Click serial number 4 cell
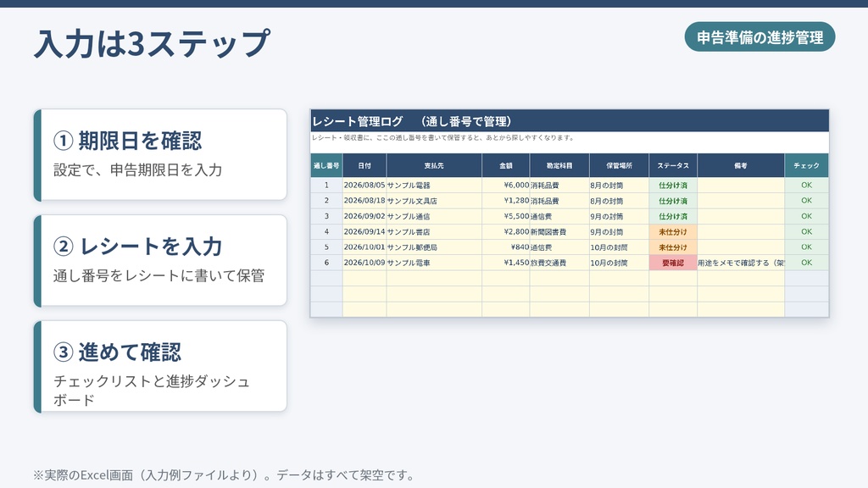 [x=326, y=232]
